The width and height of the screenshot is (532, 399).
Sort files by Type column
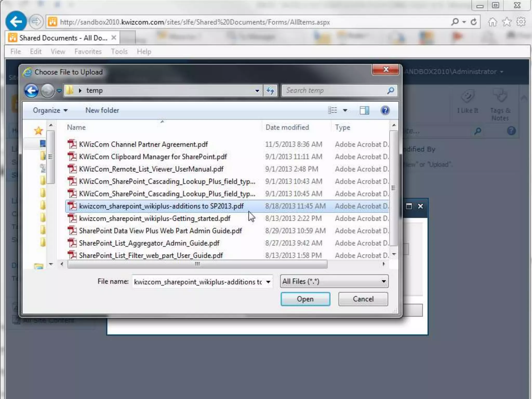pyautogui.click(x=342, y=127)
